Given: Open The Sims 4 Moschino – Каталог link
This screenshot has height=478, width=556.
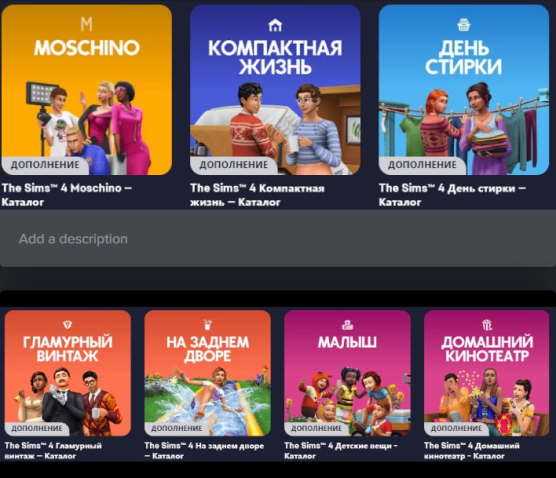Looking at the screenshot, I should point(67,195).
